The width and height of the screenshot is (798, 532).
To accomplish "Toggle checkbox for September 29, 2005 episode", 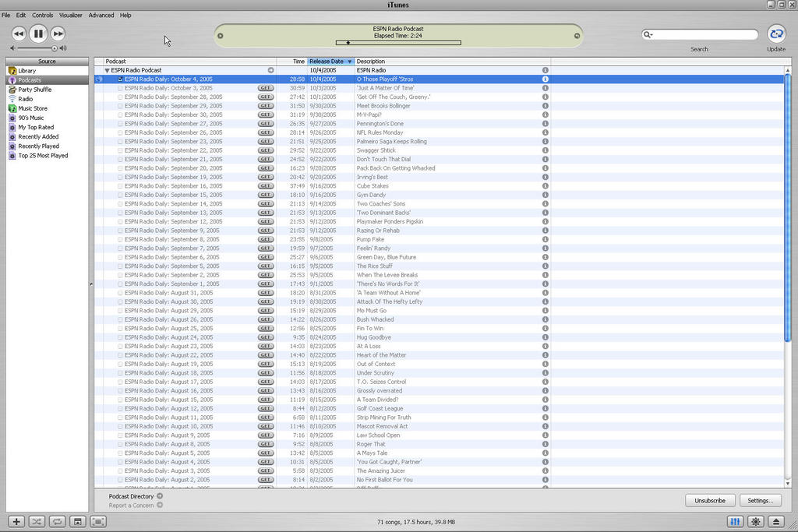I will point(120,106).
